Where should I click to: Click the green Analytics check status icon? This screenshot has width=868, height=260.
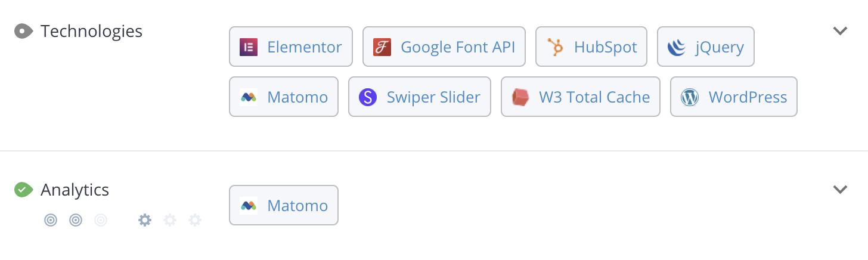(x=23, y=190)
